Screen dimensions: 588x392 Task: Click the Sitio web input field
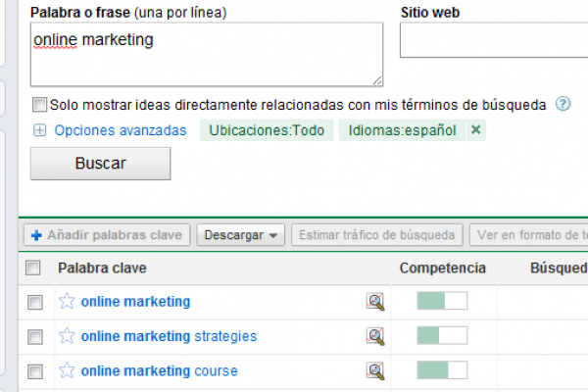pos(493,42)
